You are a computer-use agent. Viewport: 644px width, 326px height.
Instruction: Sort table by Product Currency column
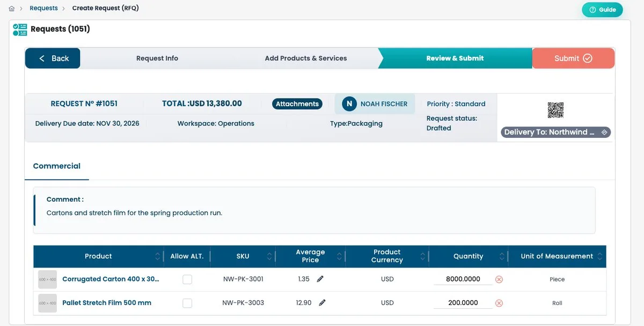[423, 256]
